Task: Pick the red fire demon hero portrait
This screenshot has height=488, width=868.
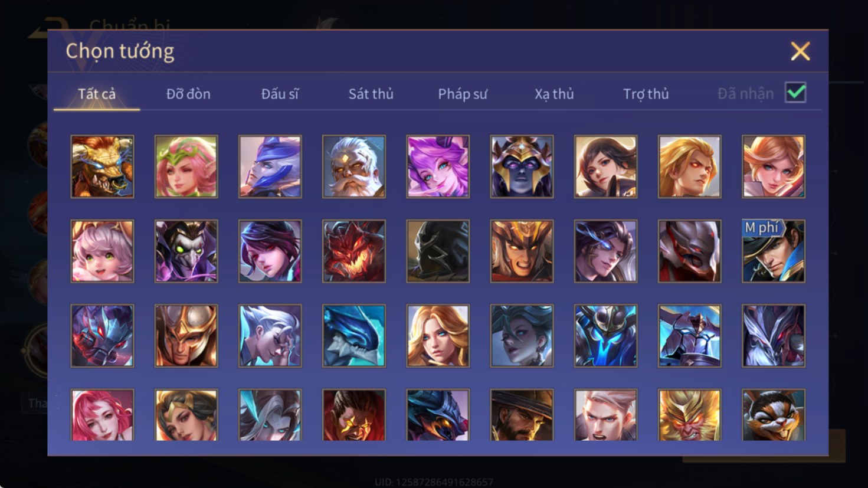Action: (354, 251)
